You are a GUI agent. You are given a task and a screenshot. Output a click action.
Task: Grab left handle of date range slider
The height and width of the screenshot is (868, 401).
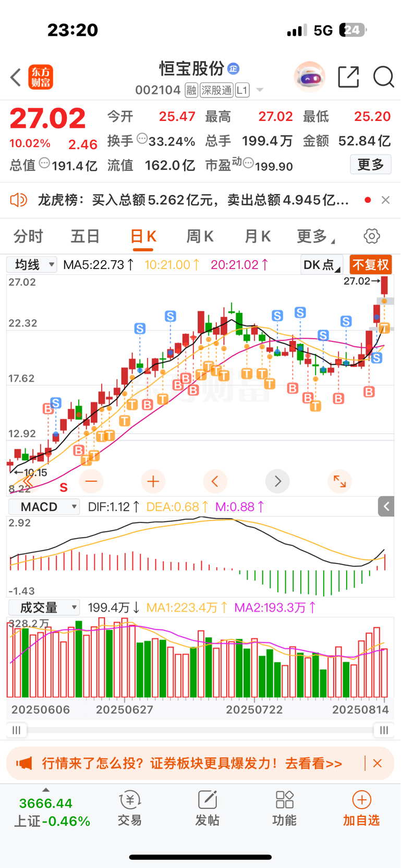point(17,730)
